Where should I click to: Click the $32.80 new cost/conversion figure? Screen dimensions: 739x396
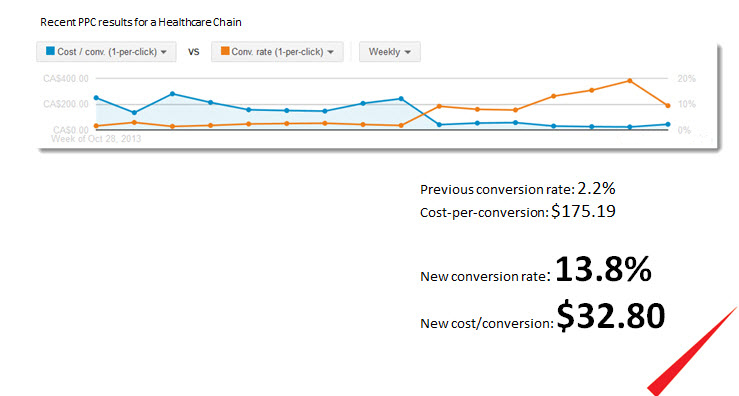coord(611,316)
